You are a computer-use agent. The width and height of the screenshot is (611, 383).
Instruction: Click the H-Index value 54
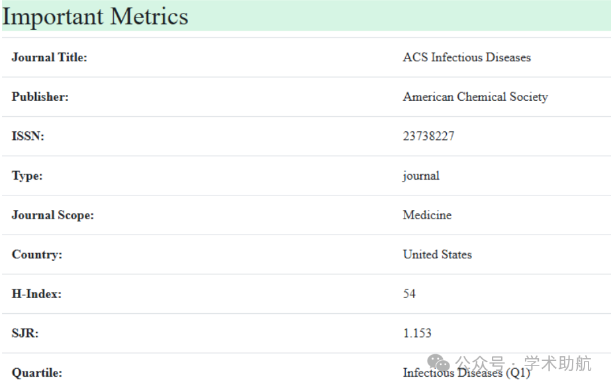click(x=410, y=294)
